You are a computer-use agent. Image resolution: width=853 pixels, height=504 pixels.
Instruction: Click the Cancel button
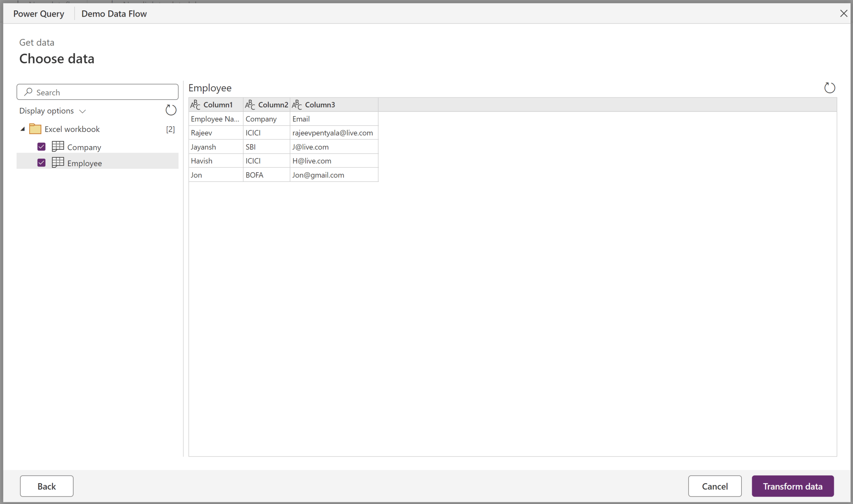(x=715, y=486)
